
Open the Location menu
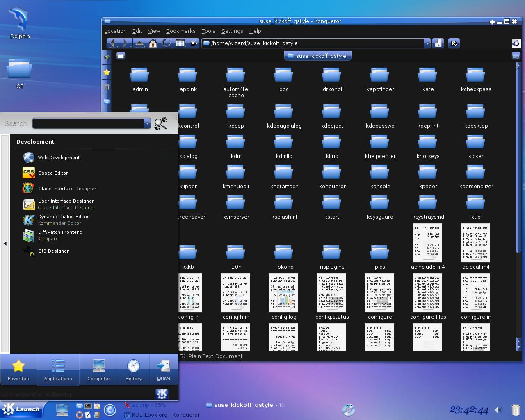tap(115, 31)
